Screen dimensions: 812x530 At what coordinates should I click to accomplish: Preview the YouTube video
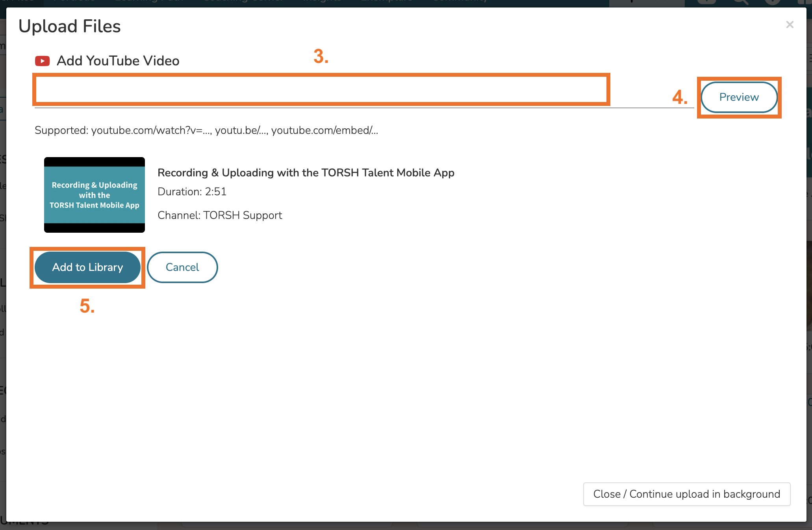[x=739, y=97]
